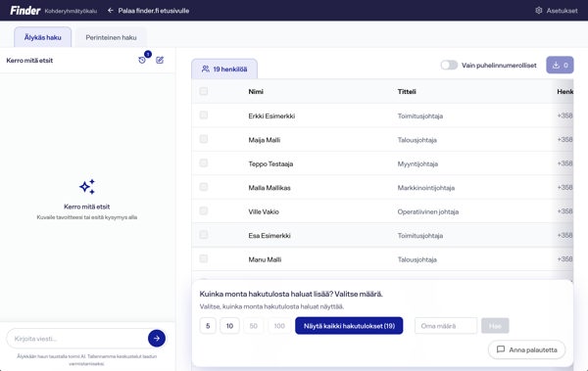The image size is (588, 371).
Task: Select the Manu Malli checkbox
Action: (204, 259)
